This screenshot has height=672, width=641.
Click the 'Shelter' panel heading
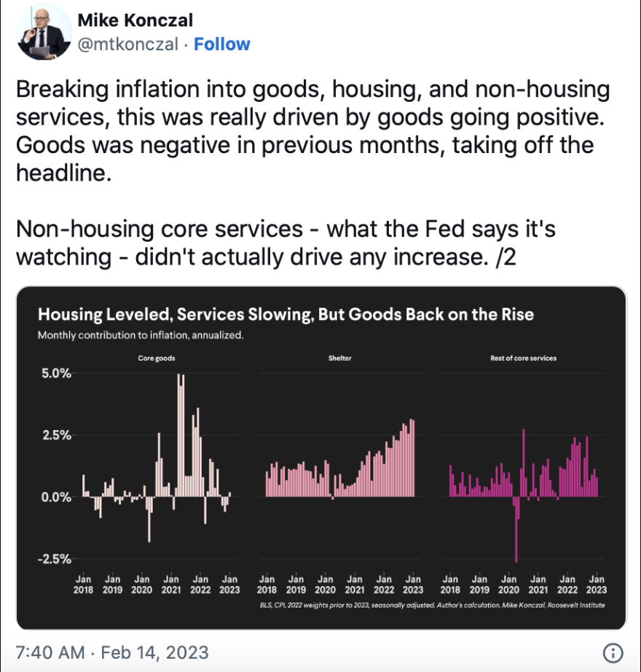[340, 358]
